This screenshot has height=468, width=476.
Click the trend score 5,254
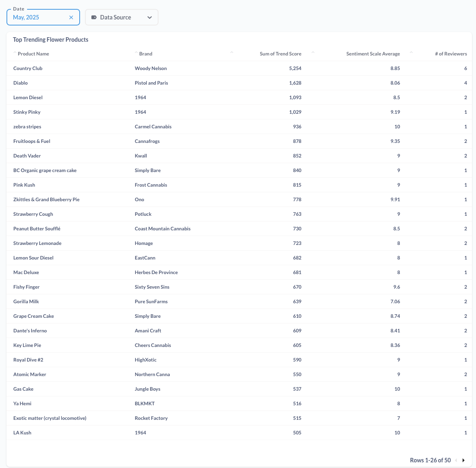tap(295, 68)
